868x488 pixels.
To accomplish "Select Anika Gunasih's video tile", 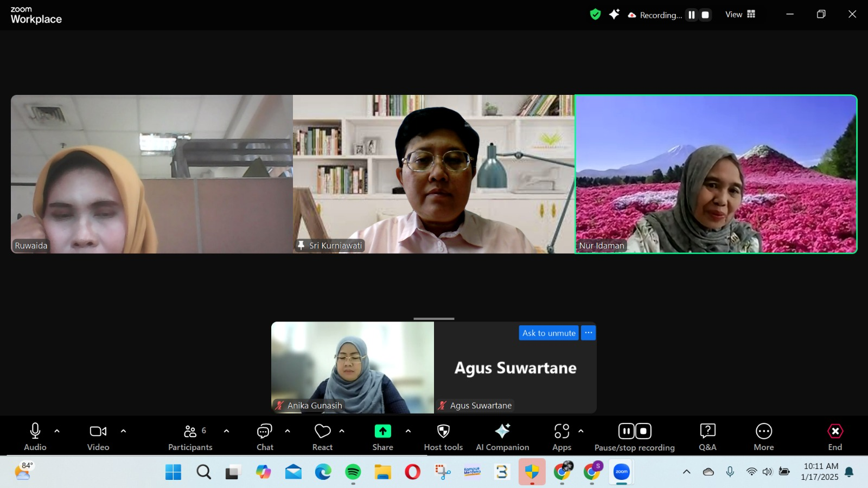I will tap(353, 368).
